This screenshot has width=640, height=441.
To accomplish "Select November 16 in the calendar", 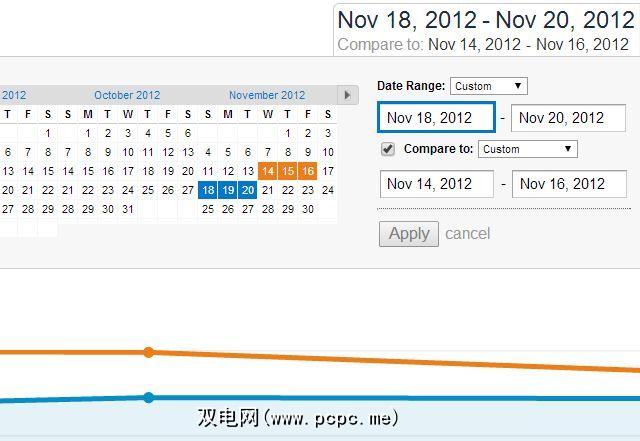I will [x=307, y=171].
